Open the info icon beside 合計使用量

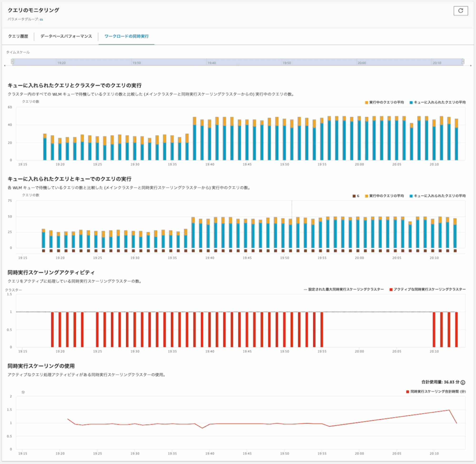[463, 382]
